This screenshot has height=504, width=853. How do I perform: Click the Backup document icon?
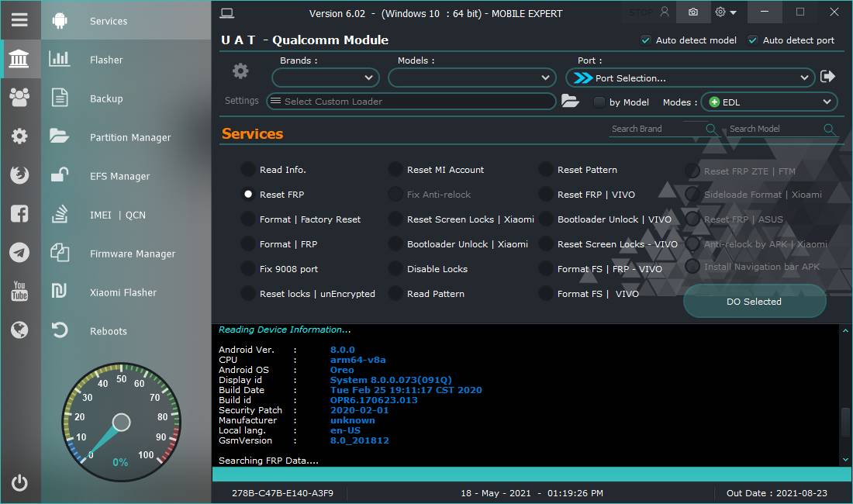point(59,98)
